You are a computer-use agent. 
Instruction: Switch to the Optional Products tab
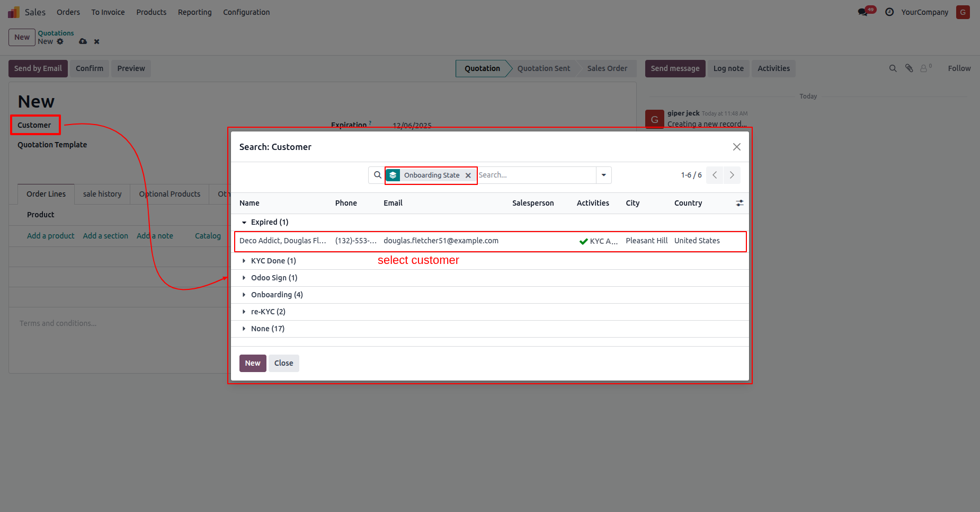(x=170, y=194)
